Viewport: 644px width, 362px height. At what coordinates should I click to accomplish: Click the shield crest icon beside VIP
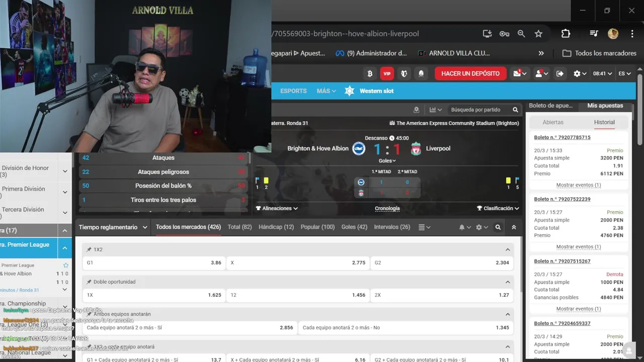(x=404, y=73)
